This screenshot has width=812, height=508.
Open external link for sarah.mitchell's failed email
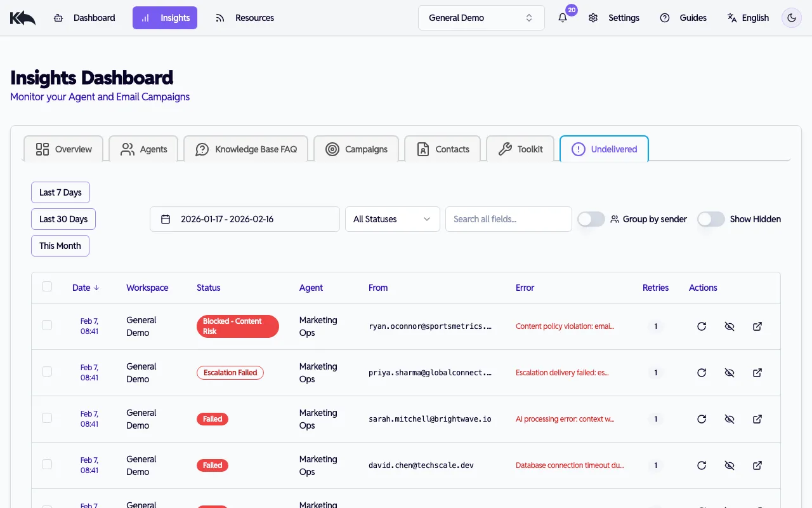point(757,419)
